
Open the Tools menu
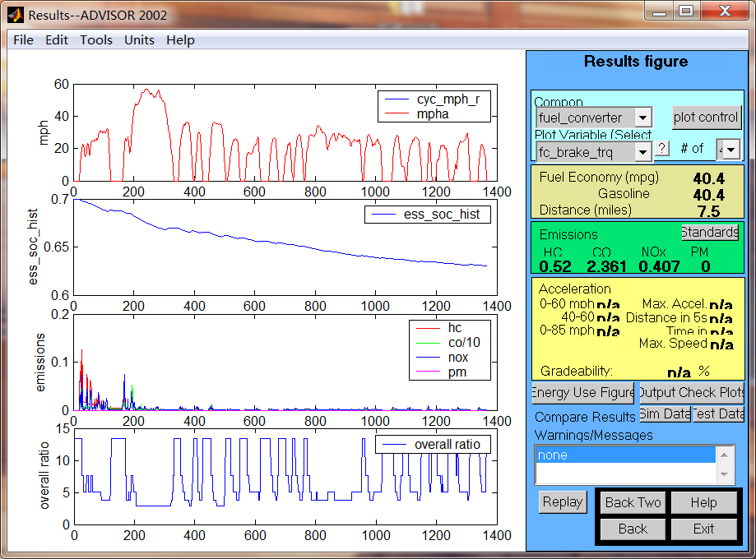[x=95, y=39]
